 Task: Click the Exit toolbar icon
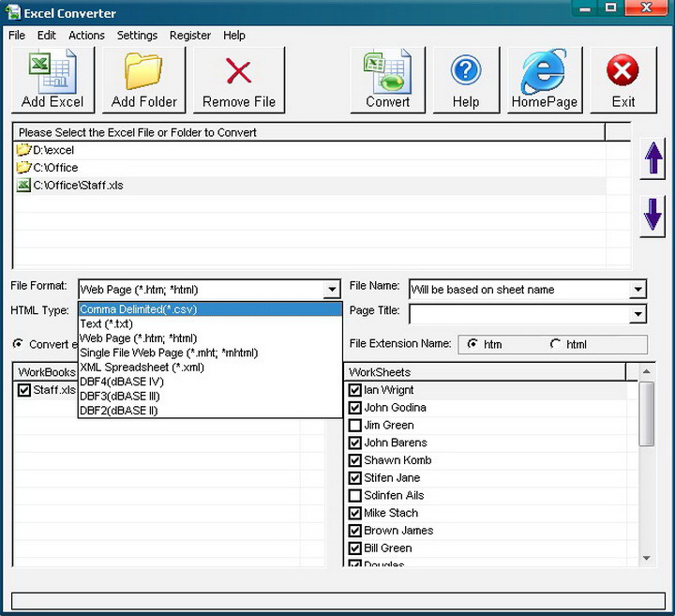click(x=622, y=81)
